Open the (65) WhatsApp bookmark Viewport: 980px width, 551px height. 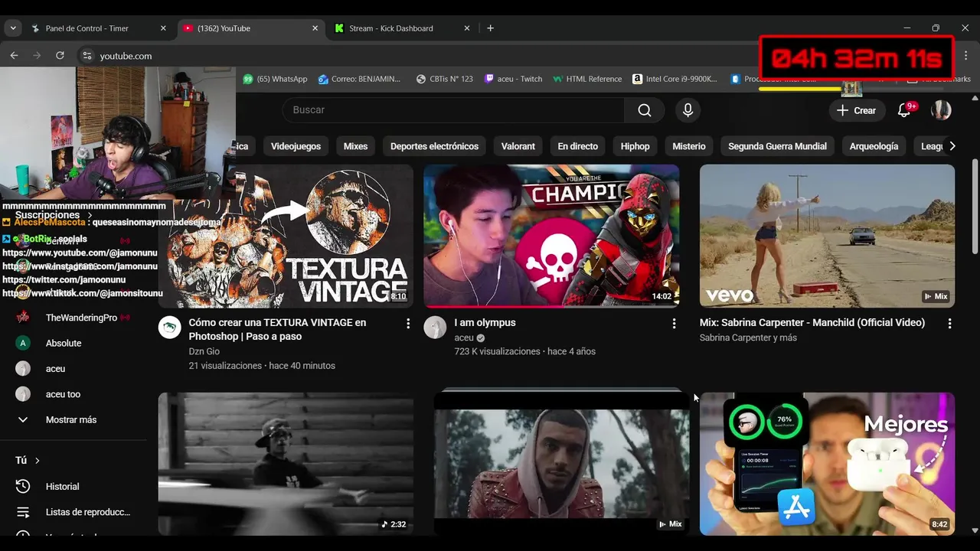275,79
